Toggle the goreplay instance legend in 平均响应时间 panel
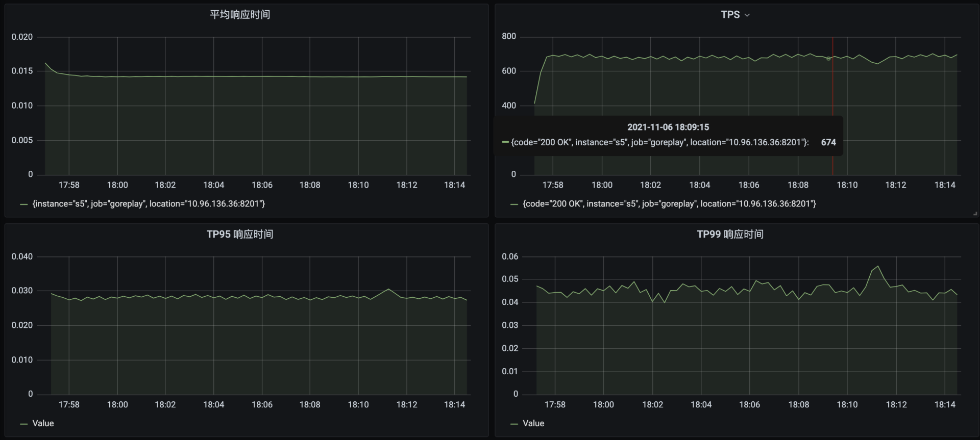Viewport: 980px width, 440px height. tap(149, 204)
